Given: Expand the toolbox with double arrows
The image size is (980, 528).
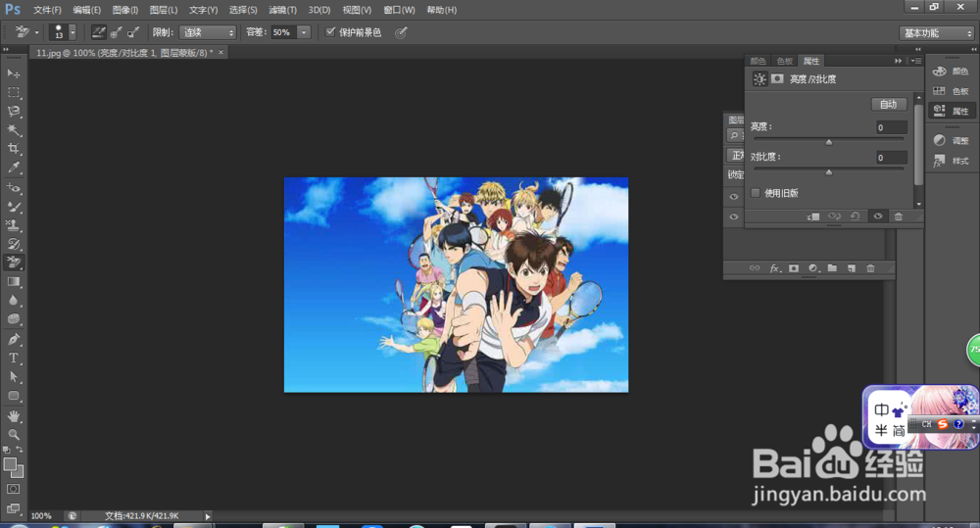Looking at the screenshot, I should 6,49.
